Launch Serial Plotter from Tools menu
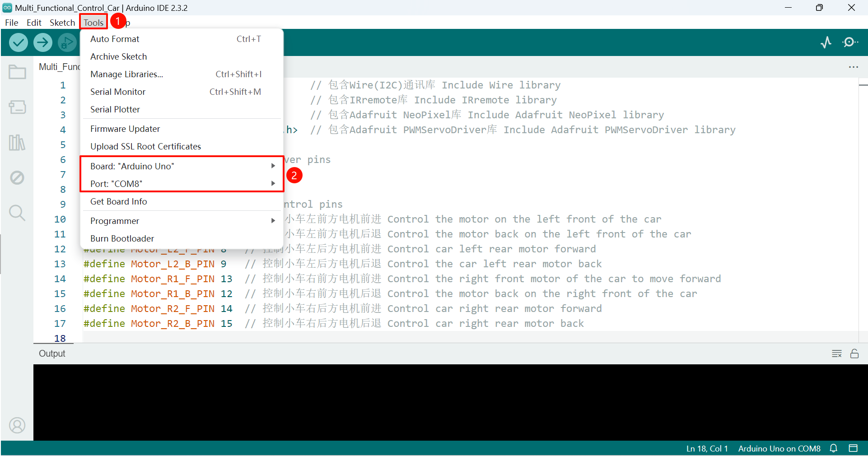Image resolution: width=868 pixels, height=456 pixels. coord(182,110)
